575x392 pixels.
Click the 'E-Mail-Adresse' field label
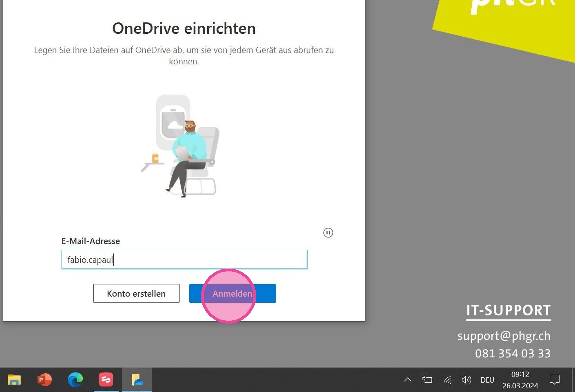pyautogui.click(x=91, y=241)
